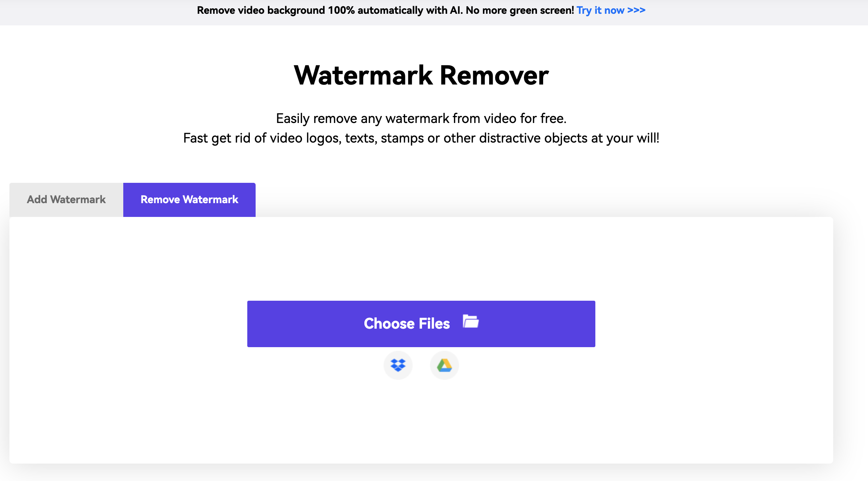Click the word "Watermark" in the main heading
Viewport: 868px width, 481px height.
363,75
